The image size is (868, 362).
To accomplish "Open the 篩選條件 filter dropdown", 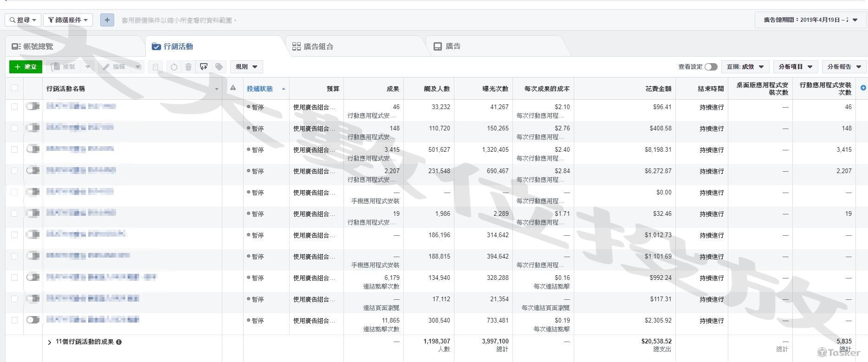I will 68,20.
